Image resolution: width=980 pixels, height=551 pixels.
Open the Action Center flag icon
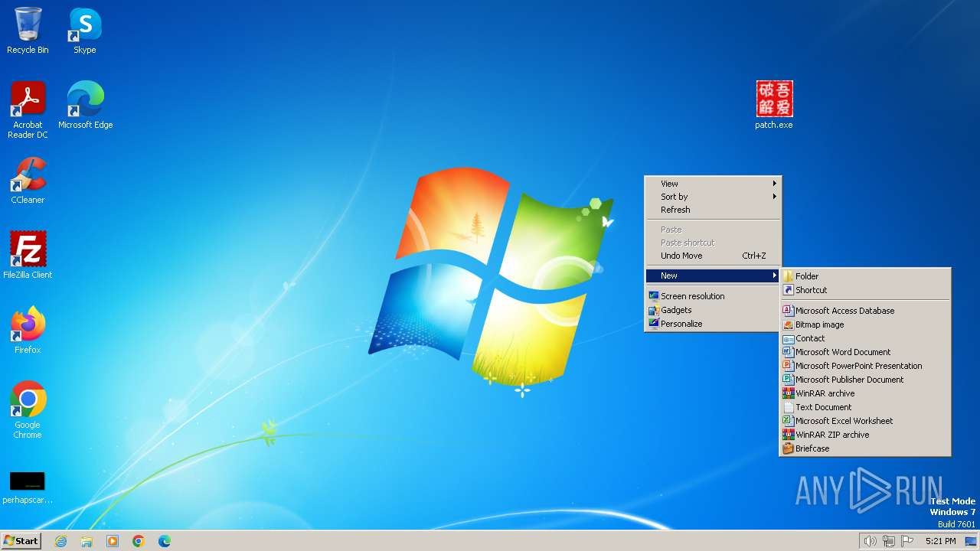907,541
